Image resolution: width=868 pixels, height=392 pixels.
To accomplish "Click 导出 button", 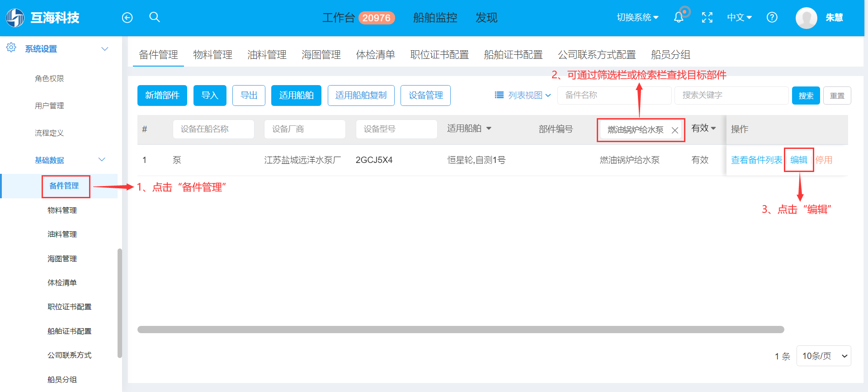I will pyautogui.click(x=249, y=96).
